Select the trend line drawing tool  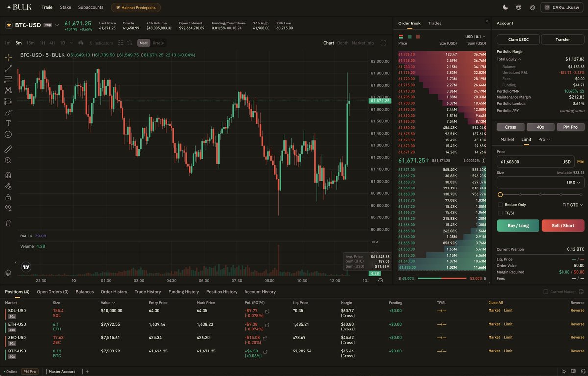pos(8,68)
